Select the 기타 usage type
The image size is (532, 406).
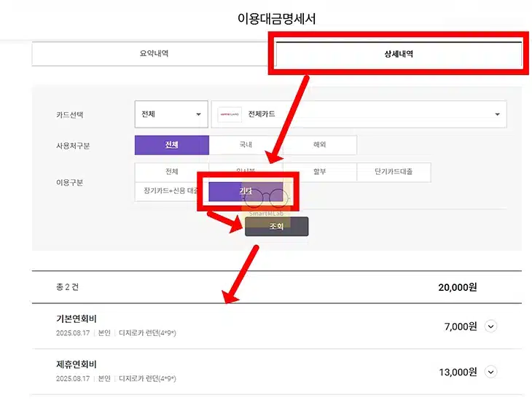coord(246,192)
